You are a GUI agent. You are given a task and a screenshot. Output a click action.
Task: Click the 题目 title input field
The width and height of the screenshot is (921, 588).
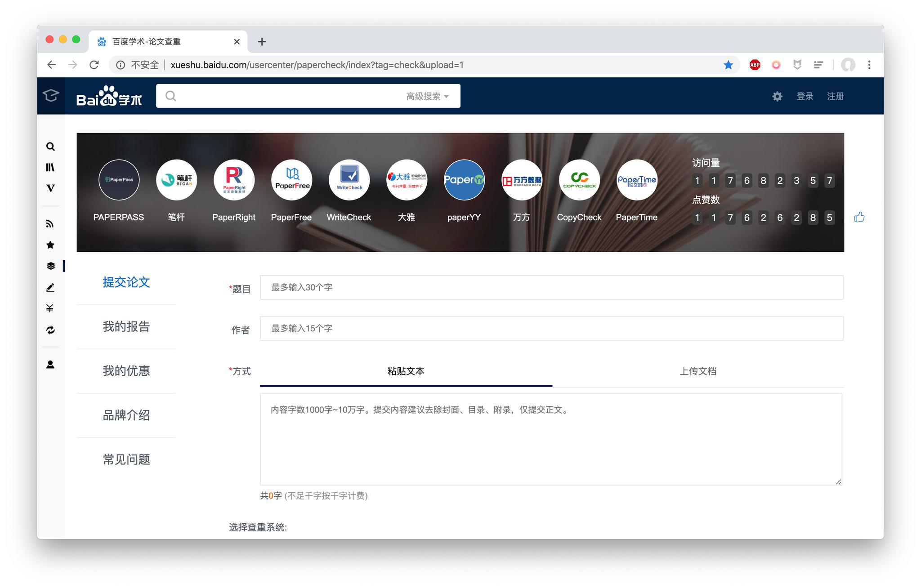coord(551,287)
